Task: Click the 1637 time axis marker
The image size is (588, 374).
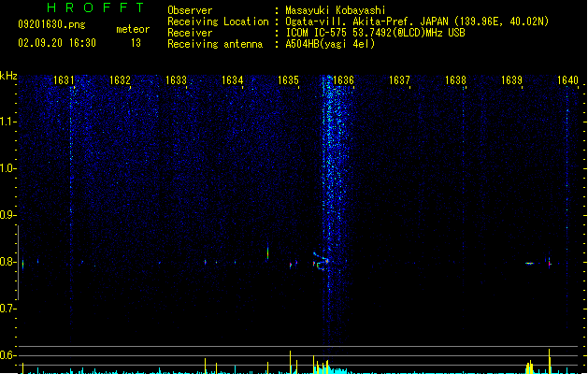Action: click(399, 80)
